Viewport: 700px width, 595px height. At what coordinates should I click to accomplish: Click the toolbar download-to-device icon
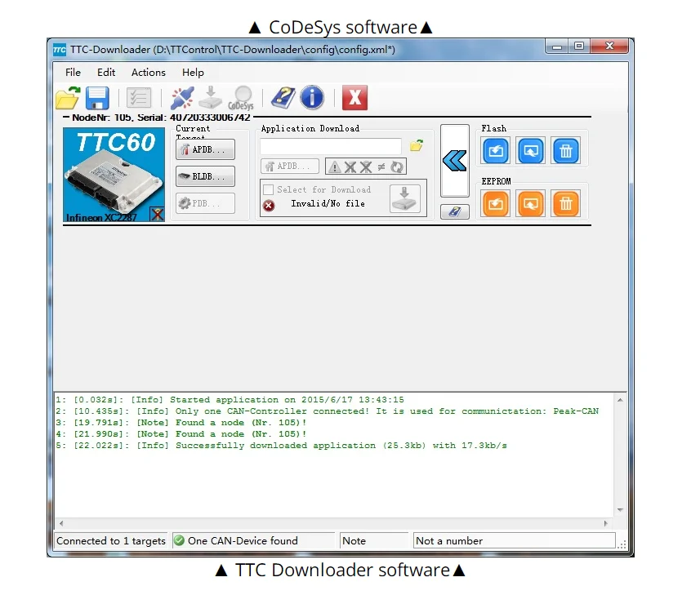click(x=211, y=98)
